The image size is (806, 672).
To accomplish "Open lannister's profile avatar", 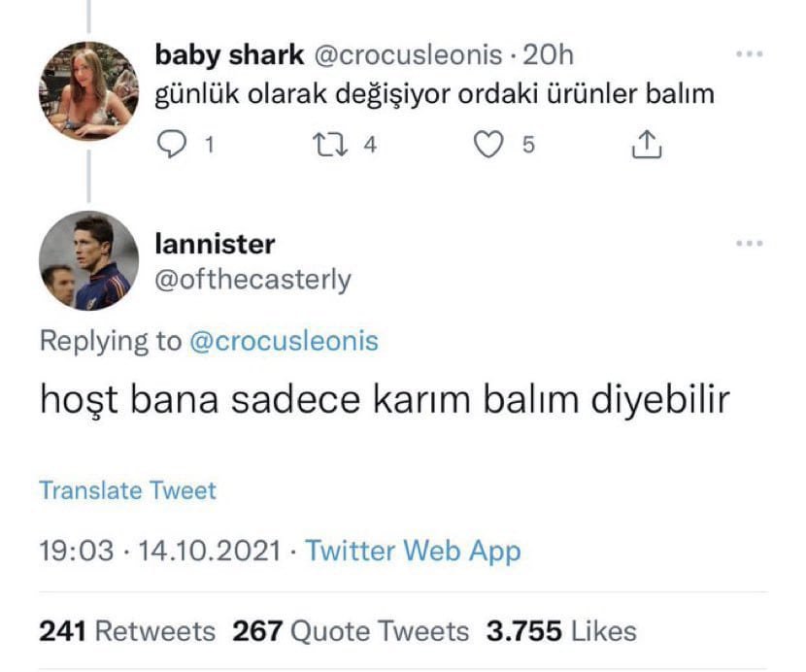I will (x=88, y=260).
